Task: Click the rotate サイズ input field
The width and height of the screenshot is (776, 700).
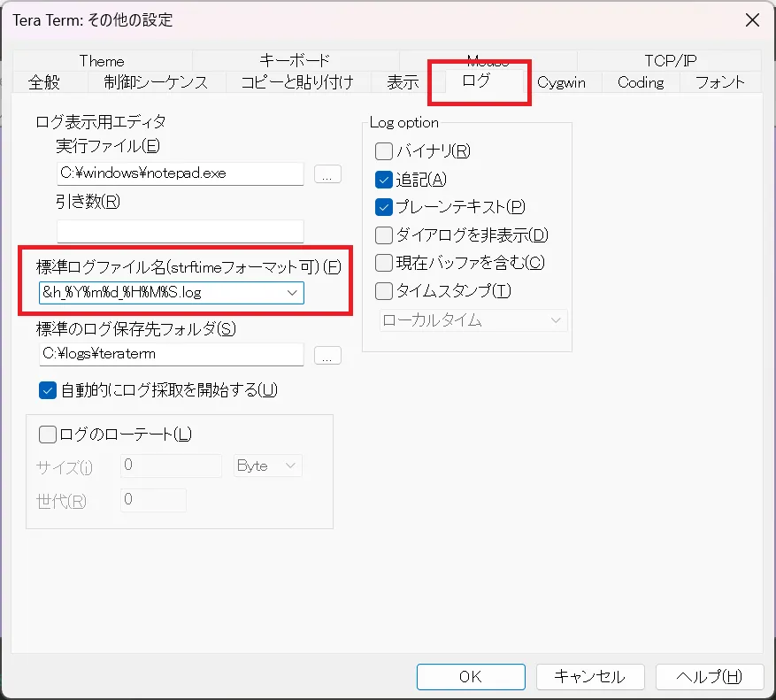Action: pyautogui.click(x=172, y=465)
